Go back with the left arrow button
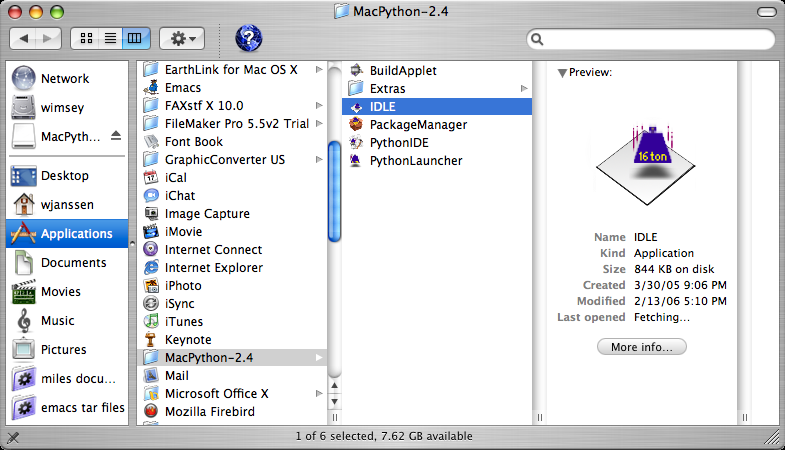Viewport: 785px width, 450px height. coord(25,39)
